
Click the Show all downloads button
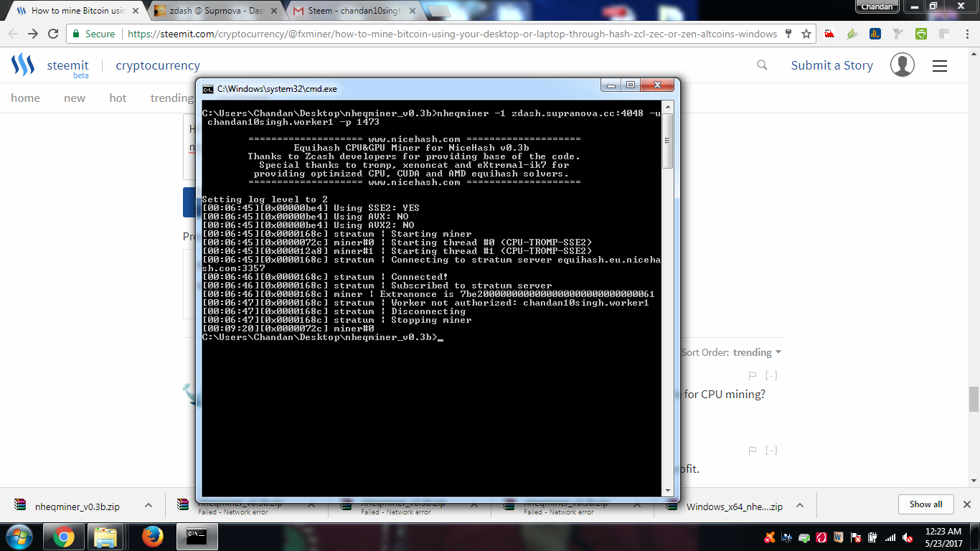pos(925,504)
